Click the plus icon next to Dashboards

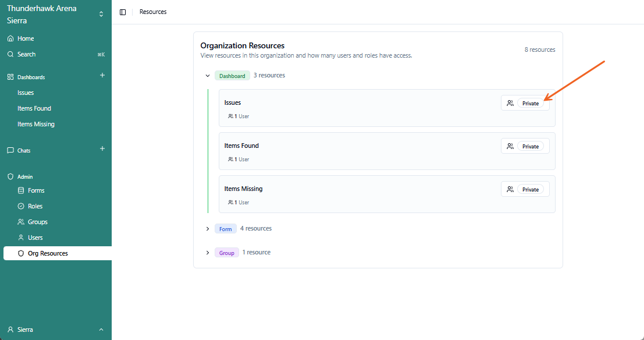tap(102, 75)
